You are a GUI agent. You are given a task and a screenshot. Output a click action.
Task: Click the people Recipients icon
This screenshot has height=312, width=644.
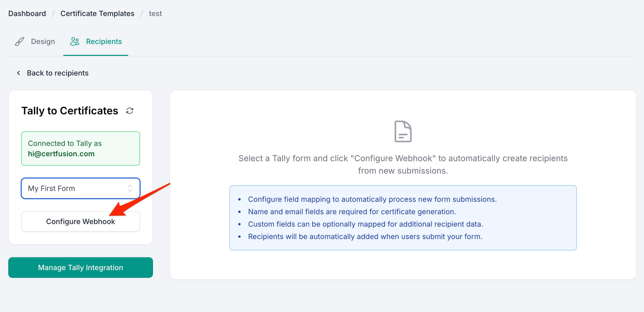75,41
